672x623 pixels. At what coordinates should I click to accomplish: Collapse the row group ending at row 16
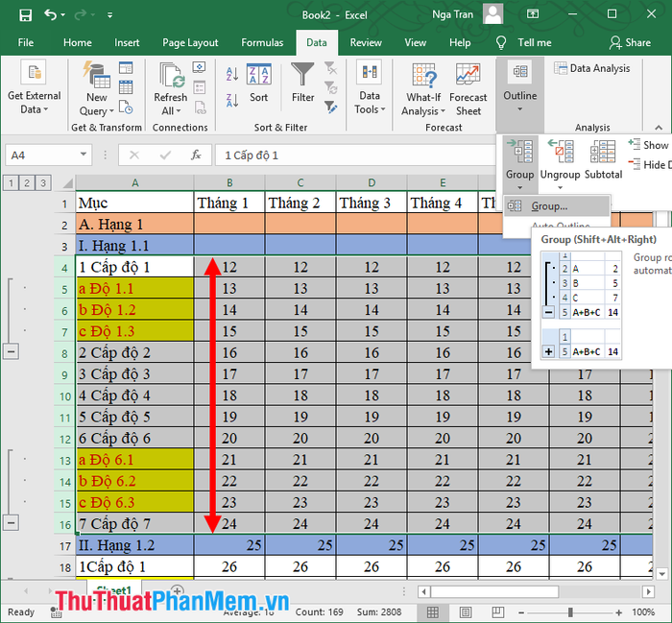(x=12, y=523)
